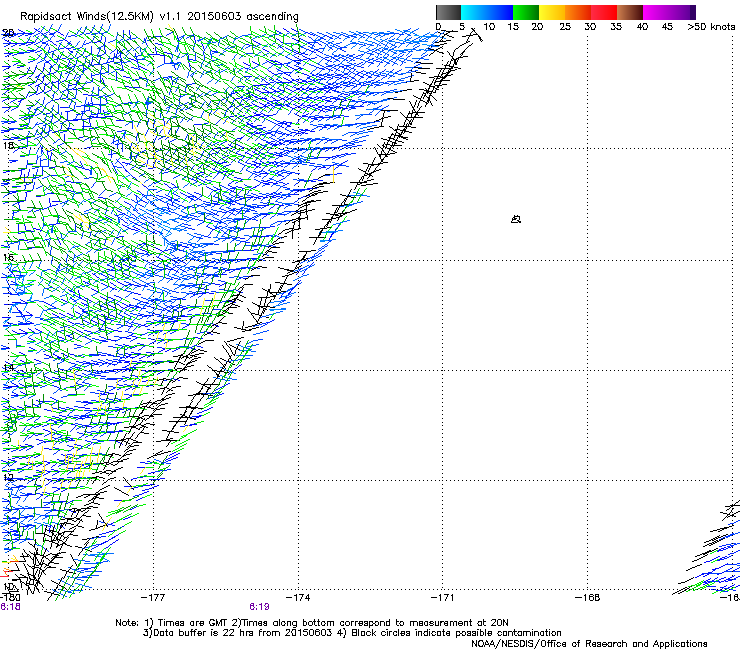740x650 pixels.
Task: Click the "6:18" purple time label
Action: (10, 607)
